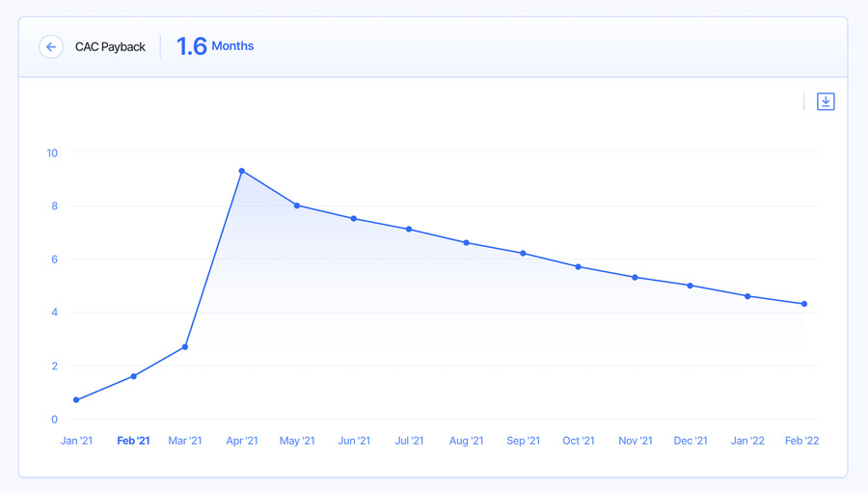Click the Jan '21 data point

click(x=76, y=399)
